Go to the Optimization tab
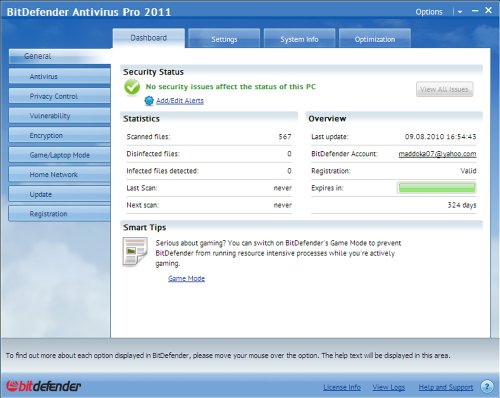 coord(375,39)
